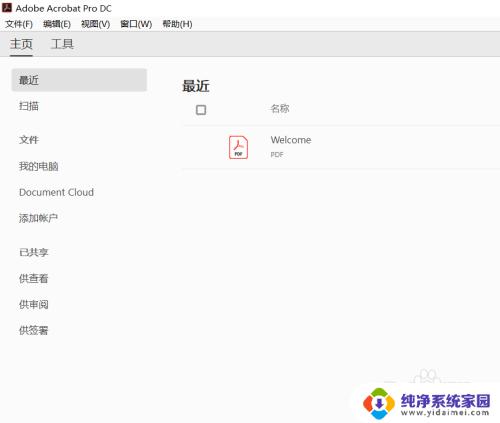Sort by 名称 column header
This screenshot has height=423, width=500.
(280, 108)
